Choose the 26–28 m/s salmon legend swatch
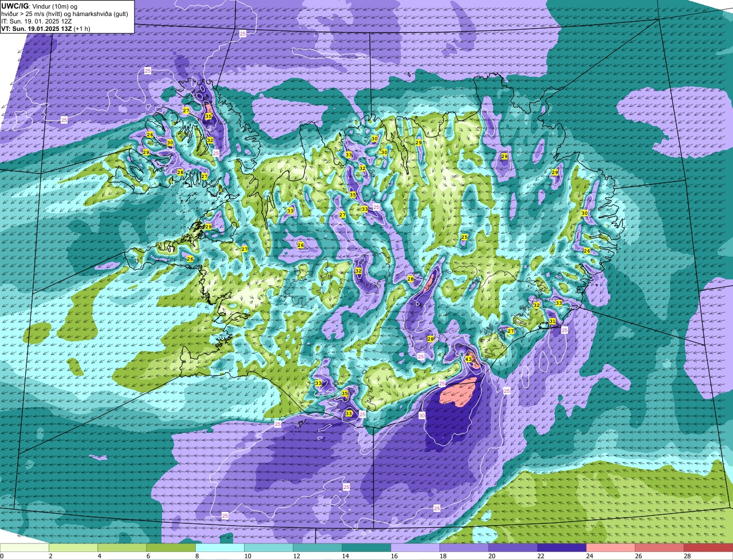733x560 pixels. [x=660, y=547]
